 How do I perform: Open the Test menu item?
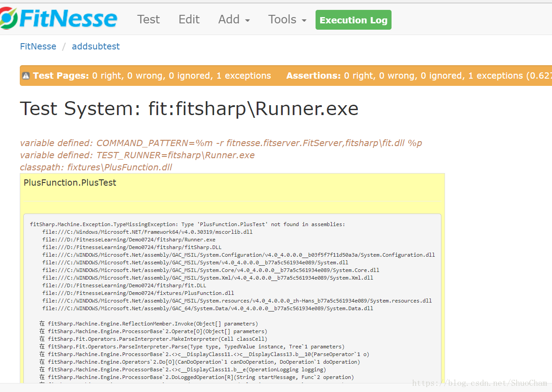click(148, 19)
